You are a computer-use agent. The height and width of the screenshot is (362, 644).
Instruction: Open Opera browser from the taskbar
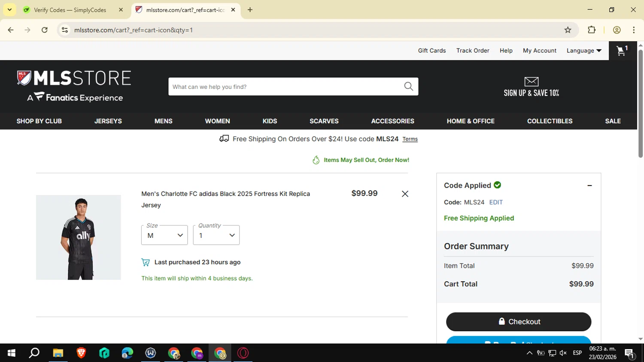point(243,353)
